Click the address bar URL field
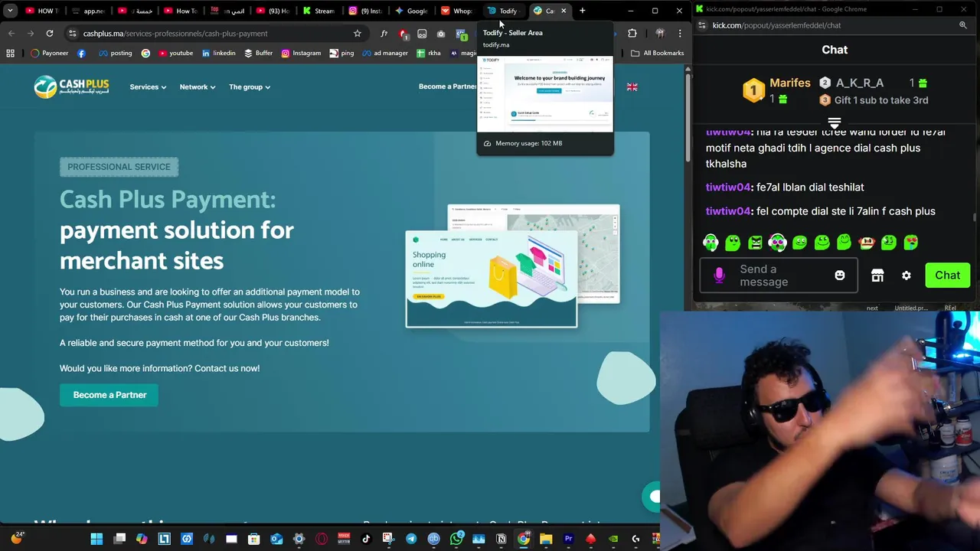 coord(207,34)
